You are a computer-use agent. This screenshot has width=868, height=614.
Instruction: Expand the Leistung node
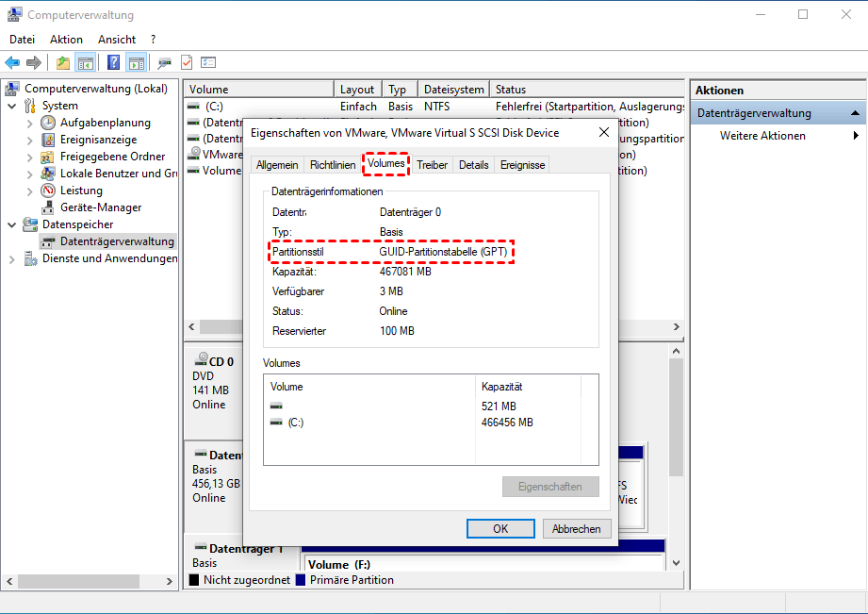pyautogui.click(x=30, y=191)
